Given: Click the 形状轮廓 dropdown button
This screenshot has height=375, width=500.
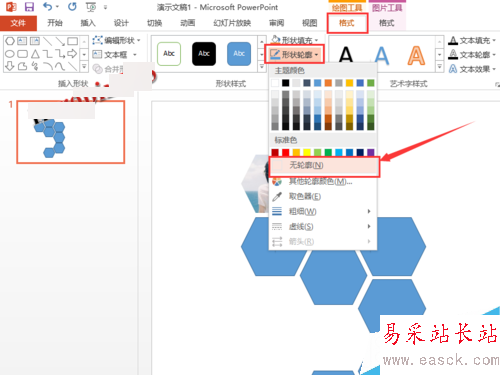Looking at the screenshot, I should (x=294, y=54).
